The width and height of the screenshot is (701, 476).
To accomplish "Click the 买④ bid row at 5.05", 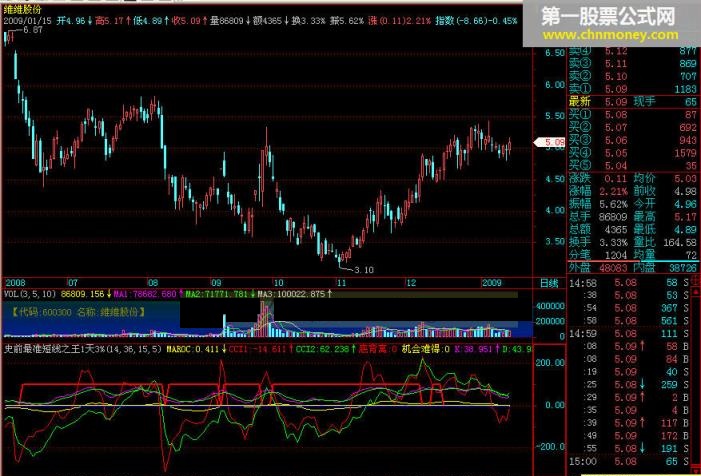I will 632,153.
